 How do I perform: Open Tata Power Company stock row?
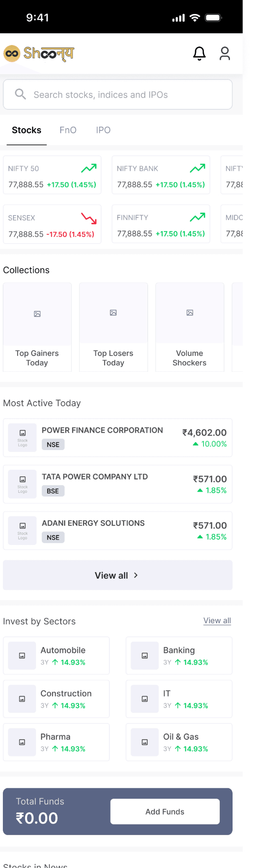click(x=117, y=484)
